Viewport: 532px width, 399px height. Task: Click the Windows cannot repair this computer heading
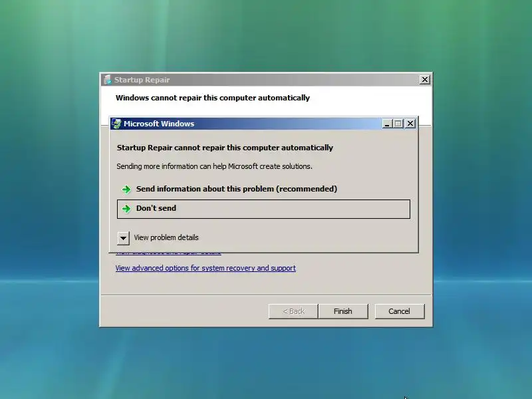(x=213, y=98)
